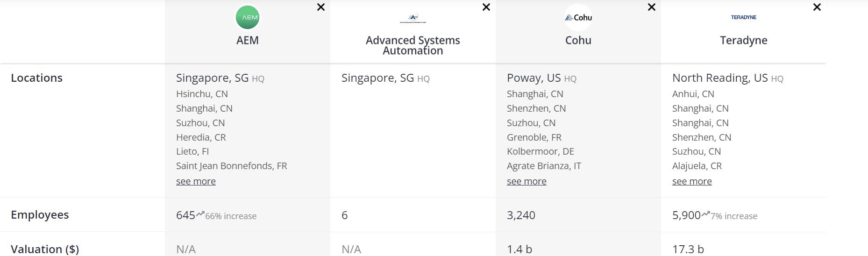
Task: Remove Advanced Systems Automation column
Action: [486, 7]
